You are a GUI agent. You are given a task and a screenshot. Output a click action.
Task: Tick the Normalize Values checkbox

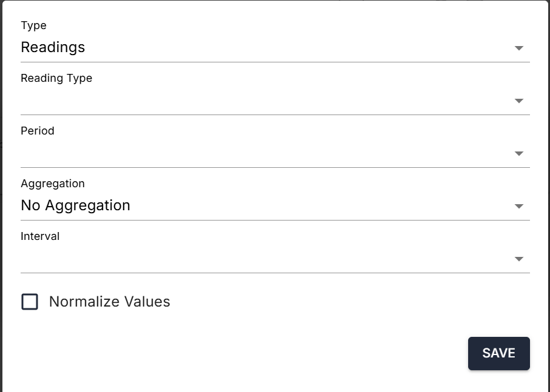click(x=30, y=302)
